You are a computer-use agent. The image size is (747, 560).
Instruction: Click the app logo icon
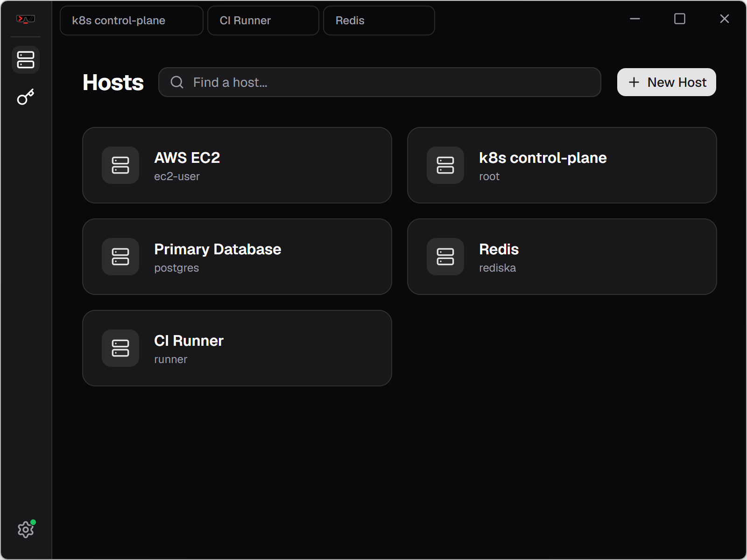tap(26, 19)
